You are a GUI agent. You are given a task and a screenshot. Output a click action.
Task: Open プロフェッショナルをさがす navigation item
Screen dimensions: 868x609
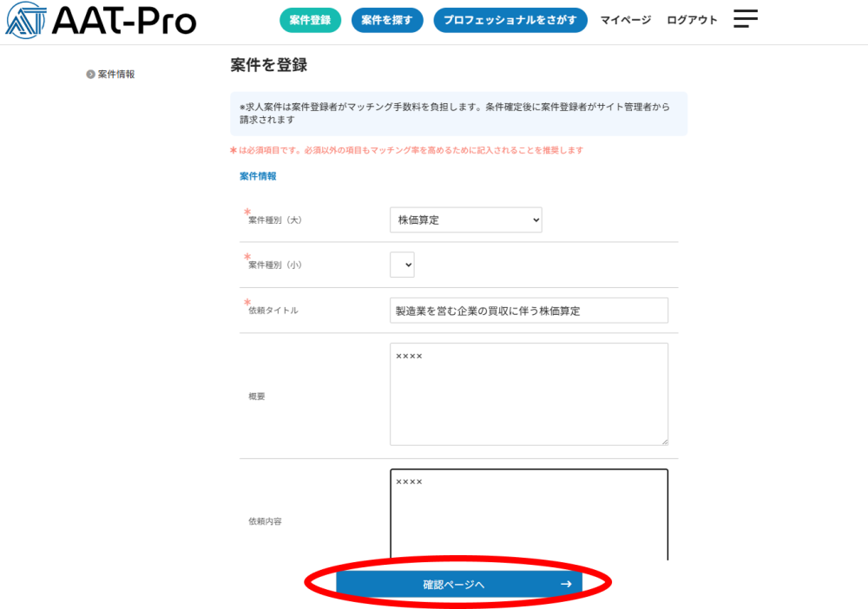click(x=510, y=20)
